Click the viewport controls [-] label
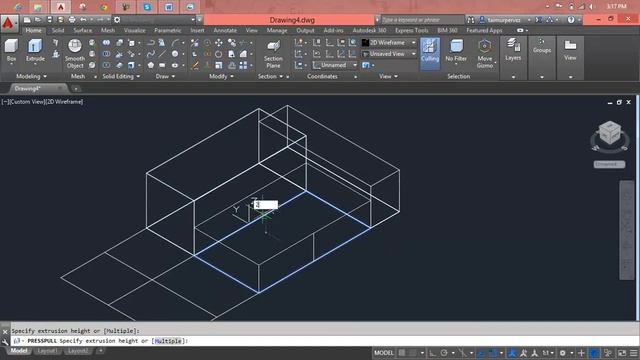The width and height of the screenshot is (640, 360). (4, 102)
